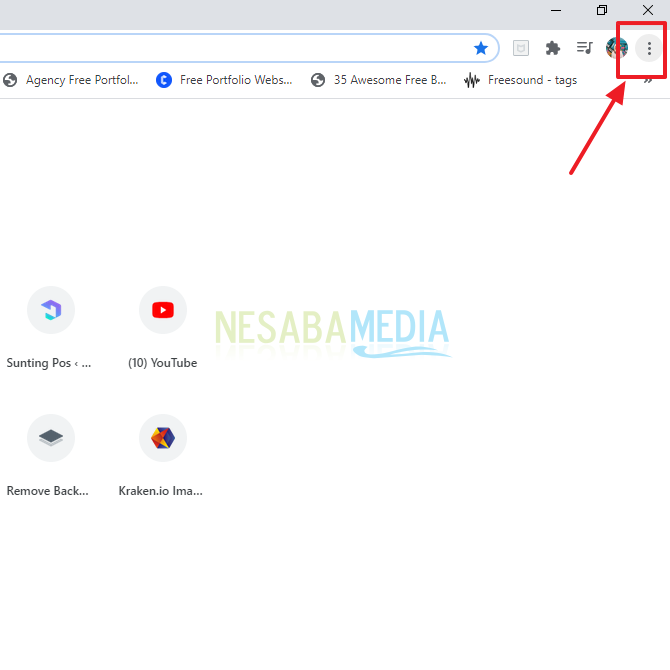Viewport: 670px width, 670px height.
Task: Open Chrome's three-dot menu
Action: point(649,48)
